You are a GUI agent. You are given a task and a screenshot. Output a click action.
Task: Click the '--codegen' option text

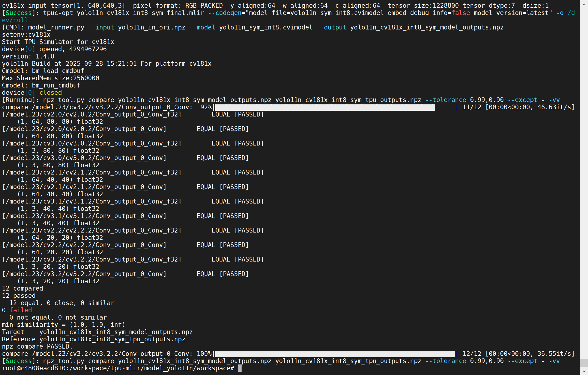tap(225, 13)
